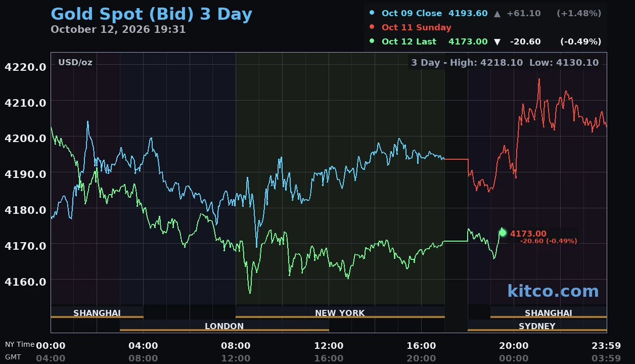Select the SYDNEY session bar
Viewport: 635px width, 364px height.
537,326
